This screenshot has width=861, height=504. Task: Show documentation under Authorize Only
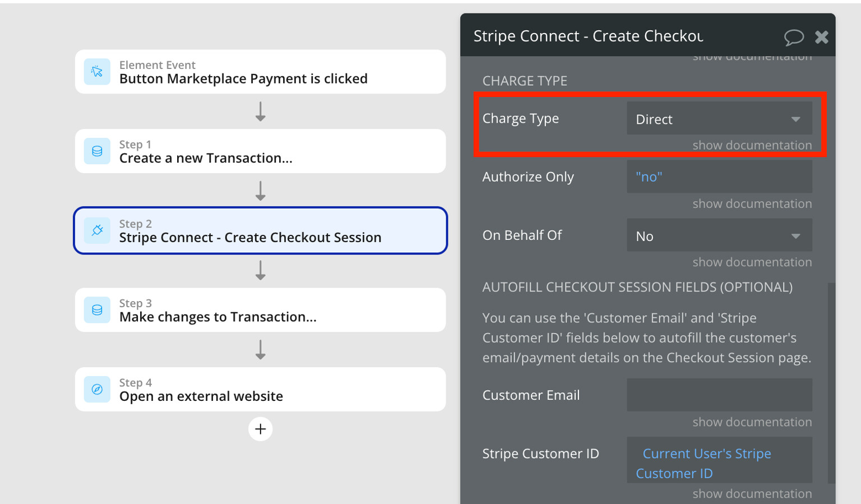click(x=752, y=204)
